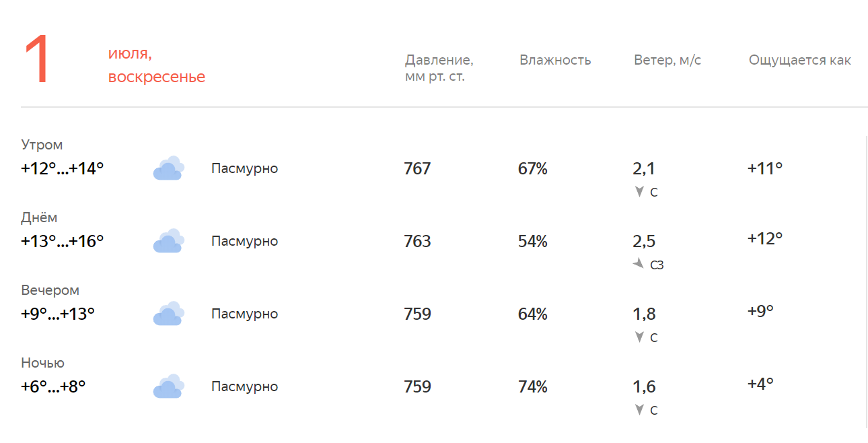868x443 pixels.
Task: Click the июля, воскресенье date label
Action: (157, 65)
